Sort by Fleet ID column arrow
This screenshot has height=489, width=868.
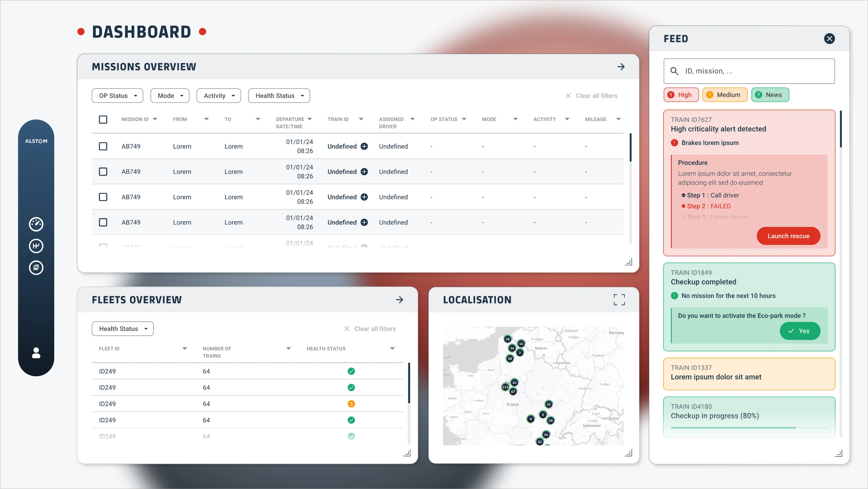click(185, 349)
